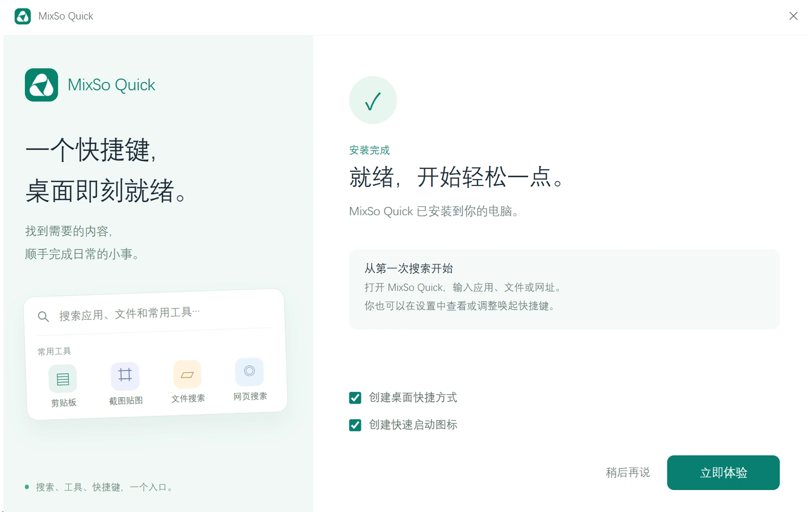Click the 从第一次搜索开始 card title
Screen dimensions: 812x512
(x=408, y=268)
